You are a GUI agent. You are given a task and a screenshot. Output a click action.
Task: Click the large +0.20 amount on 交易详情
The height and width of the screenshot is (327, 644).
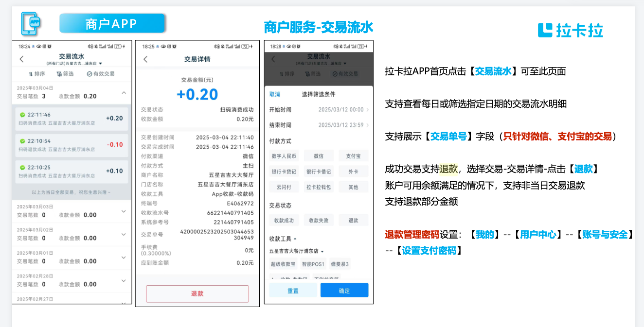[x=197, y=94]
